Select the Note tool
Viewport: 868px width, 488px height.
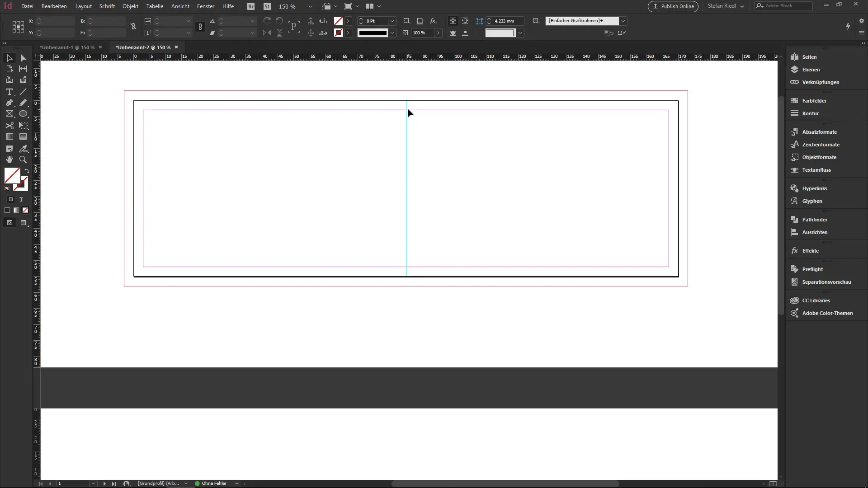[x=9, y=149]
